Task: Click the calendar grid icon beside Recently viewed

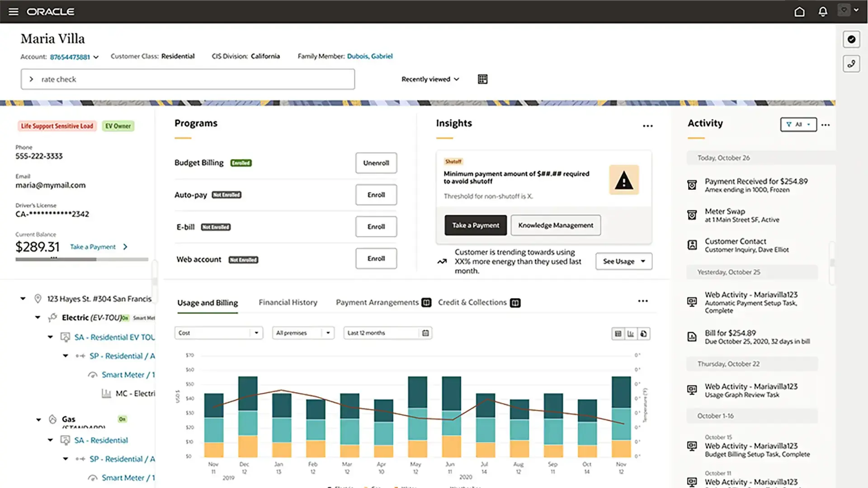Action: [482, 79]
